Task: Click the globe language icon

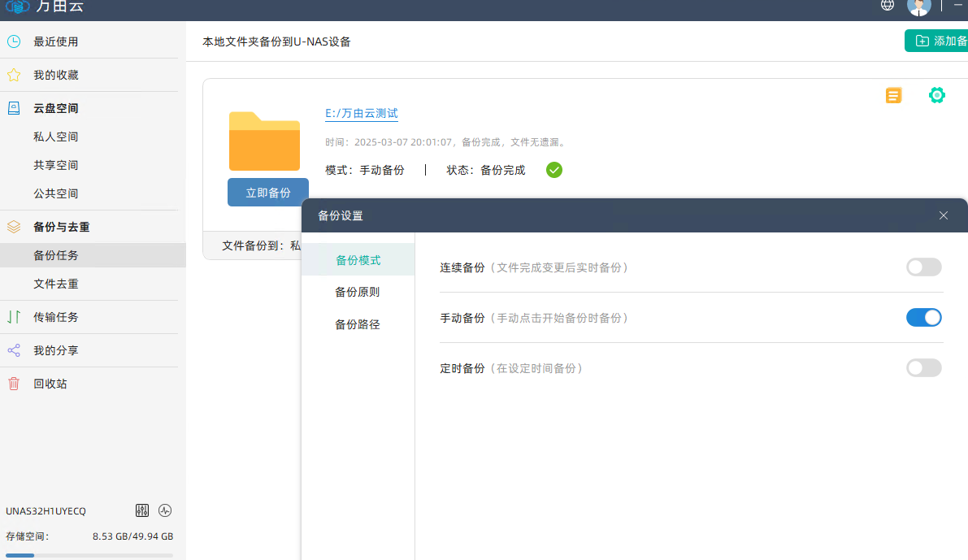Action: pyautogui.click(x=888, y=6)
